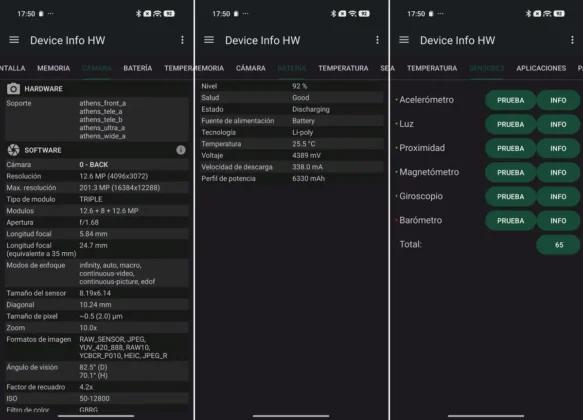Screen dimensions: 583x420
Task: Switch to the CÁMARA tab in the Batería screen
Action: [251, 68]
